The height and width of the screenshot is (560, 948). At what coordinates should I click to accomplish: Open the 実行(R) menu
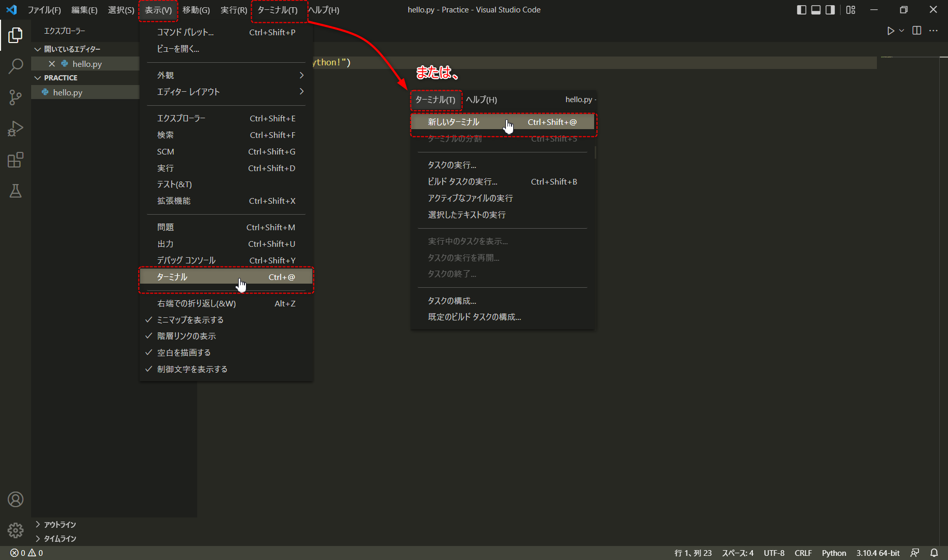tap(233, 10)
